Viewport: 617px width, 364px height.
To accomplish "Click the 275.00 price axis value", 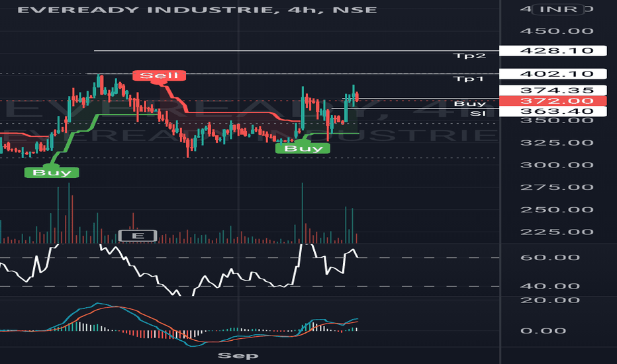I will pos(557,187).
